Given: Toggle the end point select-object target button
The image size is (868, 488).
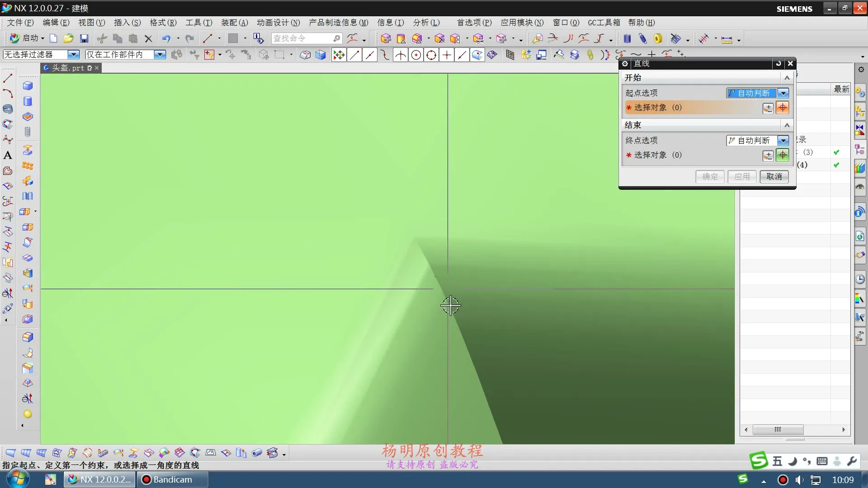Looking at the screenshot, I should pos(783,155).
